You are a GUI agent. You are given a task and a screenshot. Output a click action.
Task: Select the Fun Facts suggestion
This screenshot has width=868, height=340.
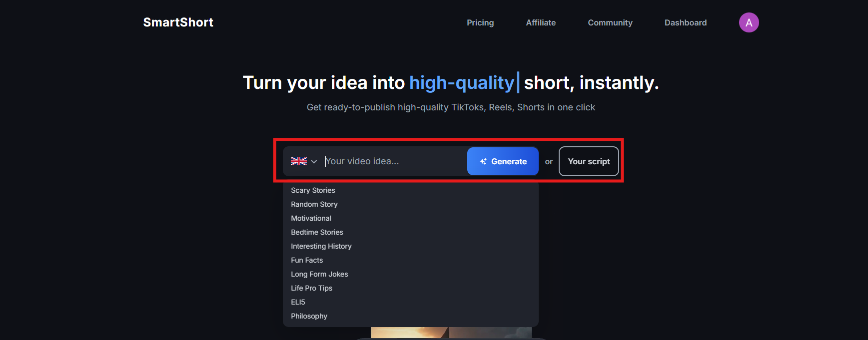307,260
